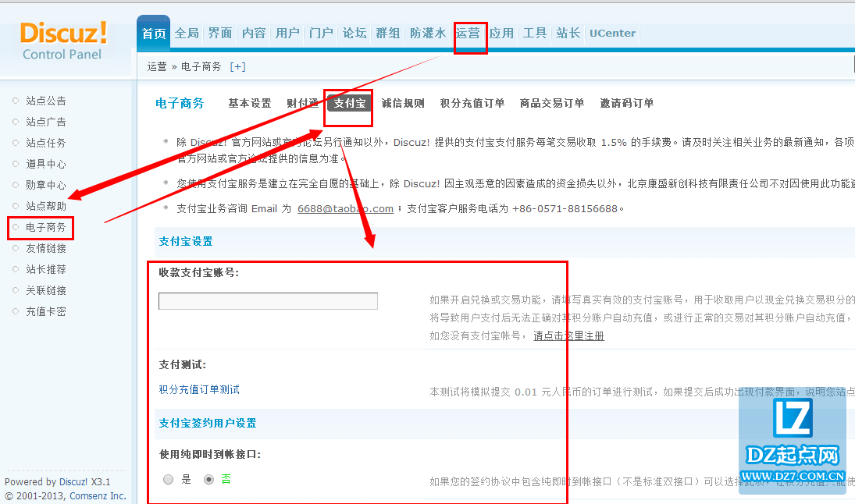
Task: Click the 积分充值订单测试 link
Action: 199,389
